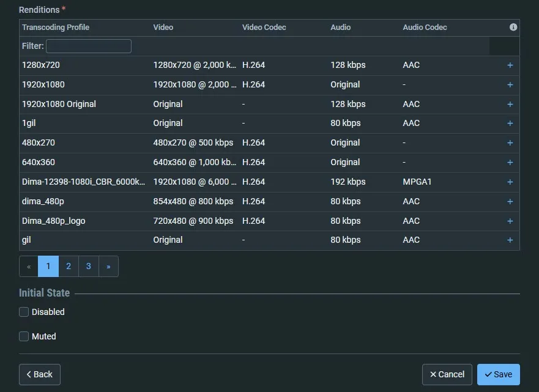Check the Muted initial state checkbox
This screenshot has width=539, height=392.
(24, 336)
